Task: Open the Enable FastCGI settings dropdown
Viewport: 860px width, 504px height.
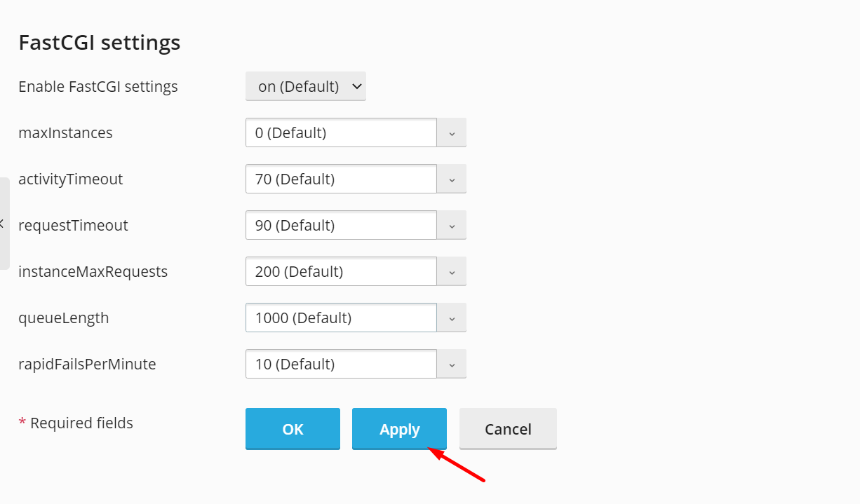Action: [306, 86]
